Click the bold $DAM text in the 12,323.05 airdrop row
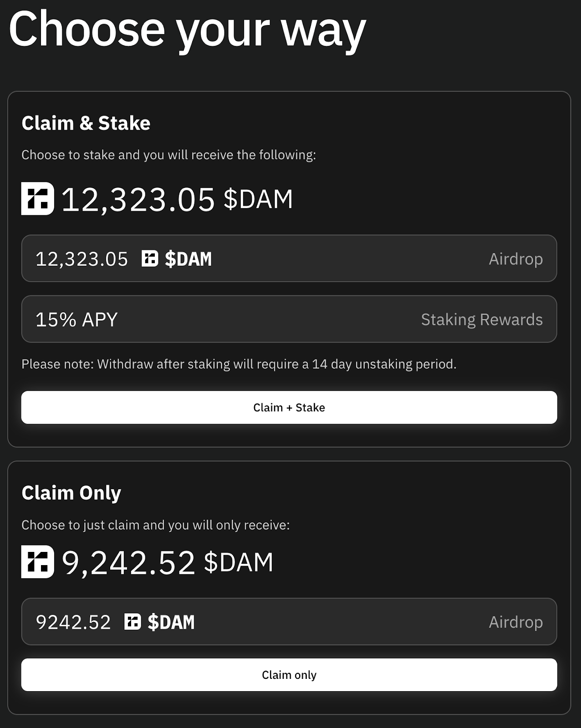The image size is (581, 728). pyautogui.click(x=188, y=259)
